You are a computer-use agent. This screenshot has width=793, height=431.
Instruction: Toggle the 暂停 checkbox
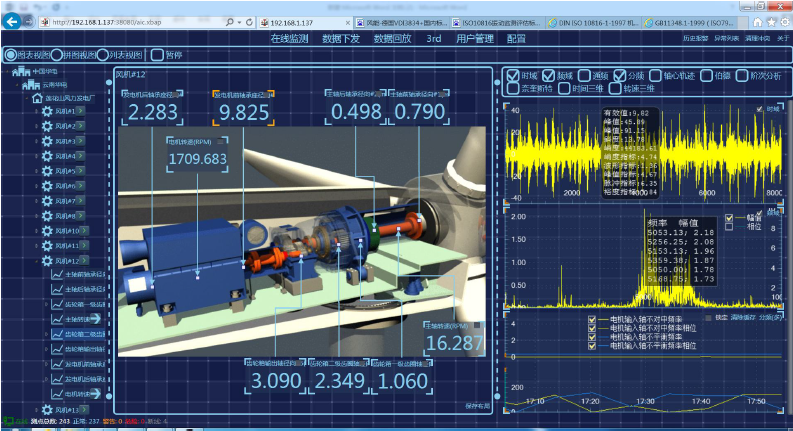pyautogui.click(x=157, y=55)
